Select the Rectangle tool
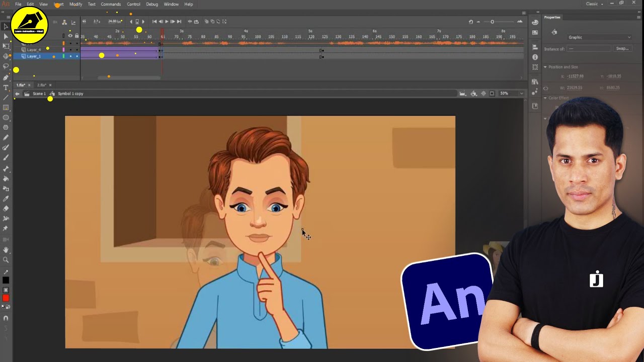 [6, 108]
